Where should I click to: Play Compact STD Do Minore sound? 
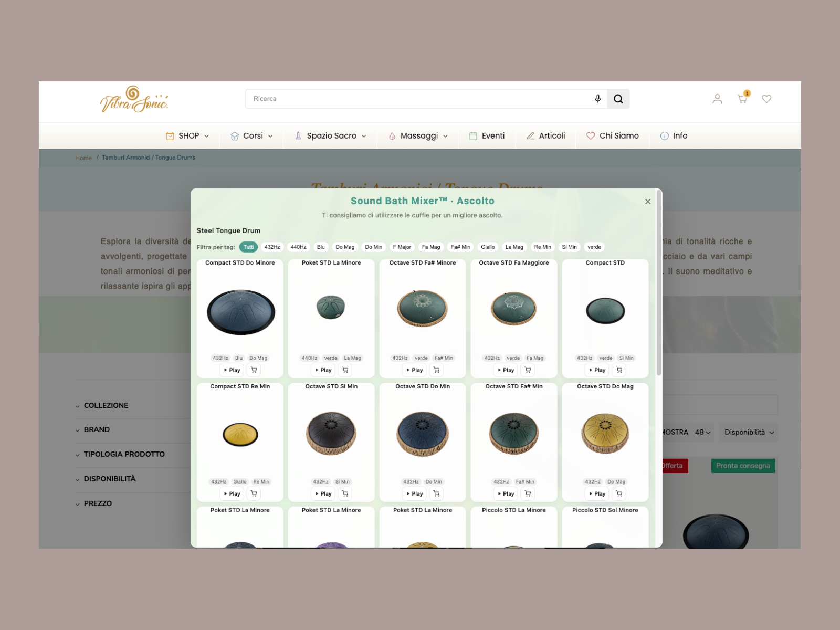click(x=232, y=370)
